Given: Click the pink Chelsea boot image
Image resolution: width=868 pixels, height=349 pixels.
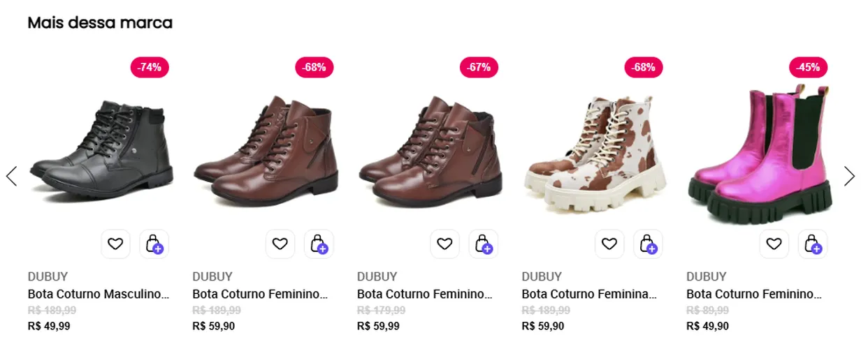Looking at the screenshot, I should click(760, 154).
